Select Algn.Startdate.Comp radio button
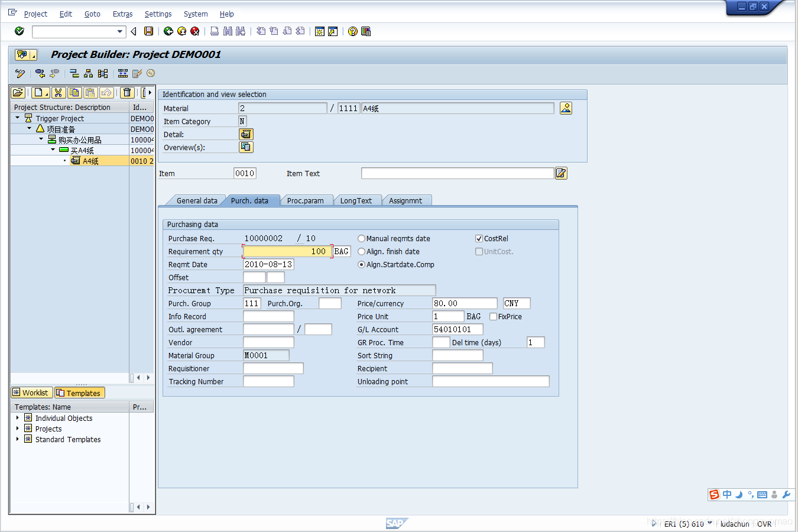The image size is (798, 532). (x=361, y=265)
